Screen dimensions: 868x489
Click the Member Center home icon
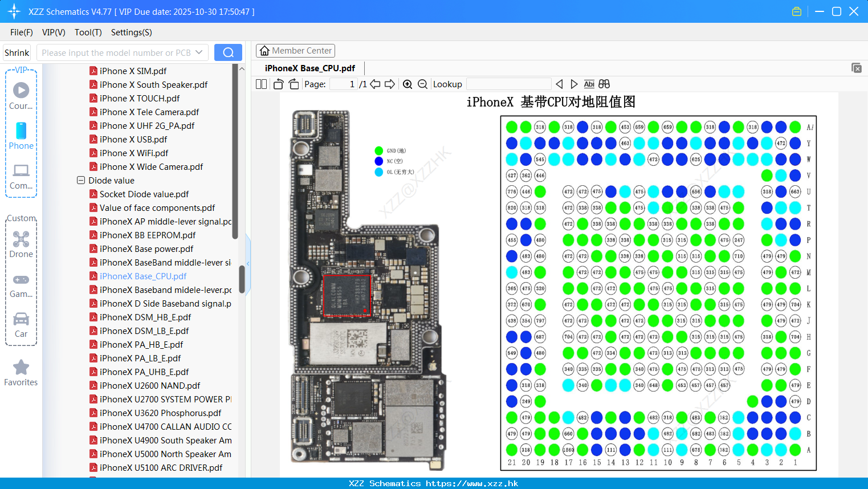pos(264,51)
